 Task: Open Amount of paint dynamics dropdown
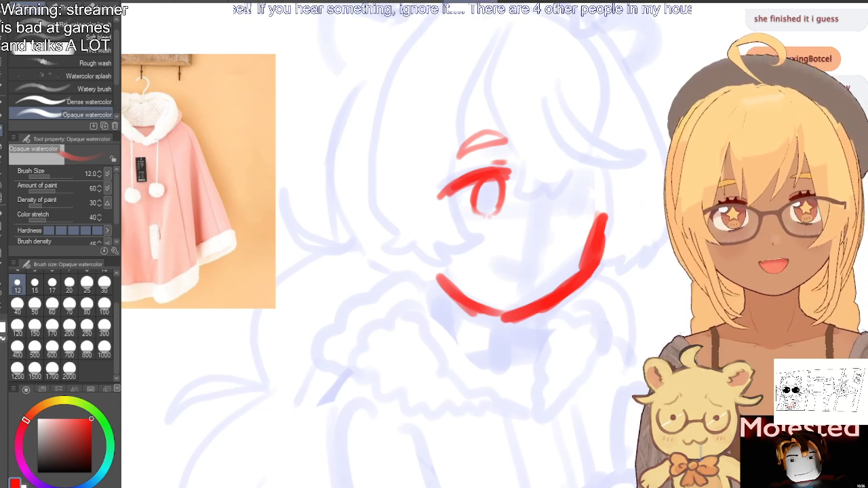[x=107, y=188]
